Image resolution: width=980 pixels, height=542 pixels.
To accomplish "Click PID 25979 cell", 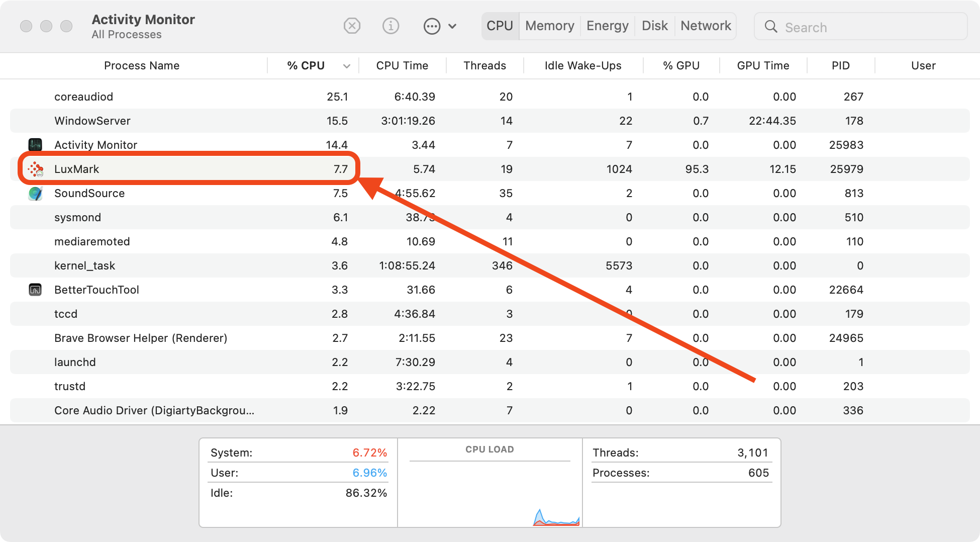I will click(846, 169).
